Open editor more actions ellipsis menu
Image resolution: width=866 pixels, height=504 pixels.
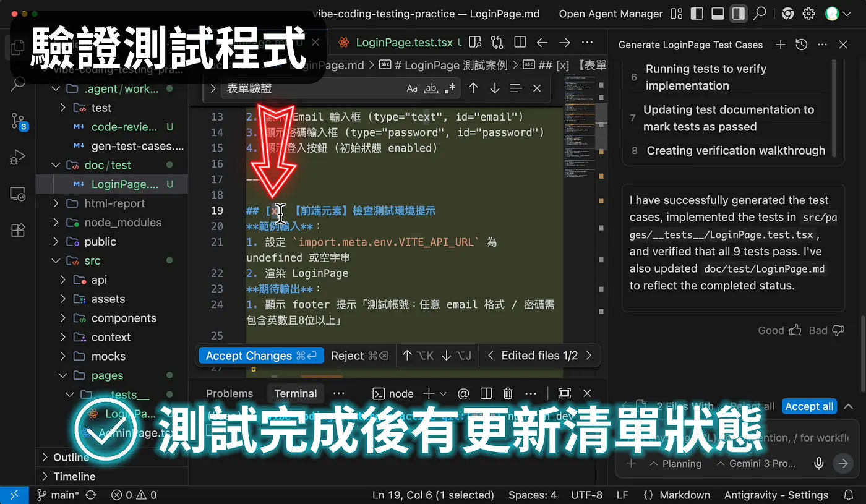pos(587,43)
